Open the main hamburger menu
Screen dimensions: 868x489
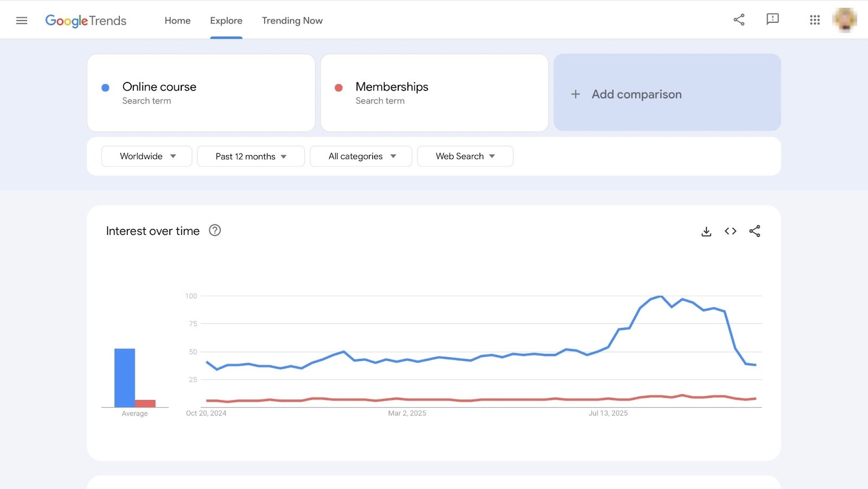click(x=22, y=21)
